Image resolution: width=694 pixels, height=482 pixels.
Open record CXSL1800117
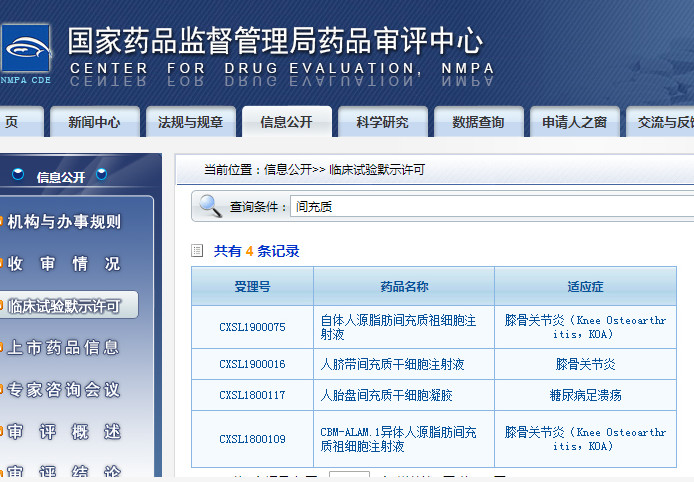[x=252, y=395]
